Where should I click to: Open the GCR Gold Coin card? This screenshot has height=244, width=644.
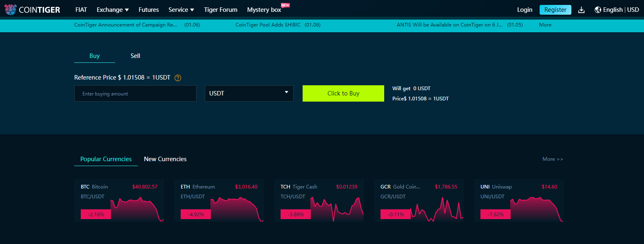click(419, 200)
